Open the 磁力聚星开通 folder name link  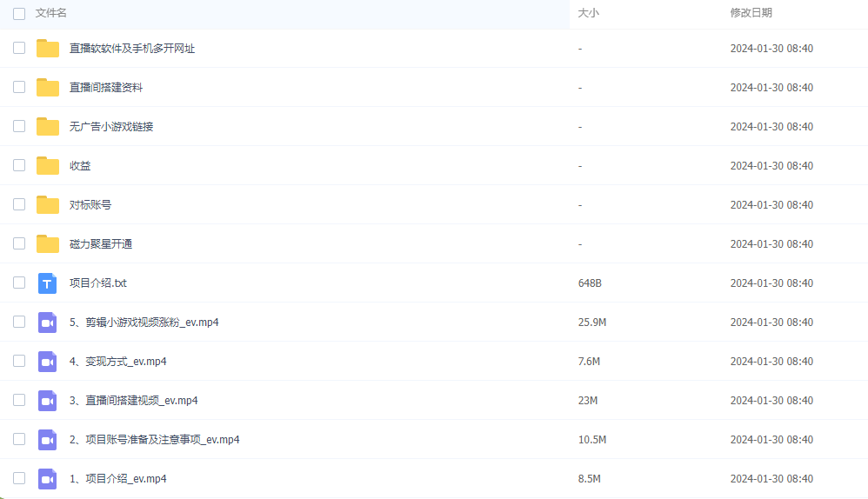tap(101, 244)
